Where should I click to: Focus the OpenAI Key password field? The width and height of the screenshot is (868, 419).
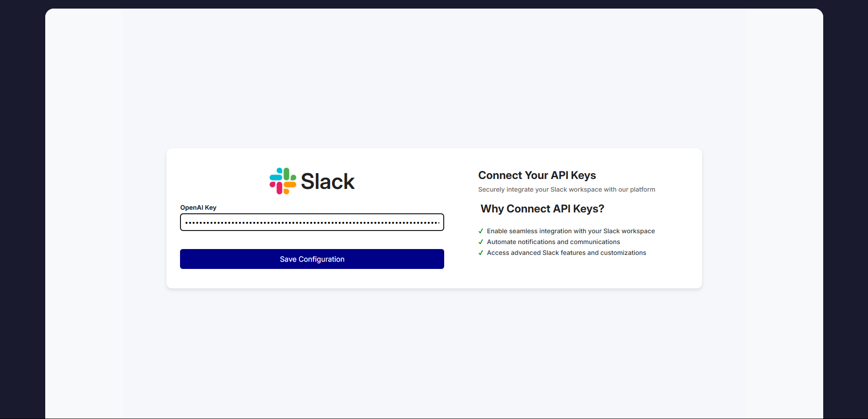tap(312, 222)
